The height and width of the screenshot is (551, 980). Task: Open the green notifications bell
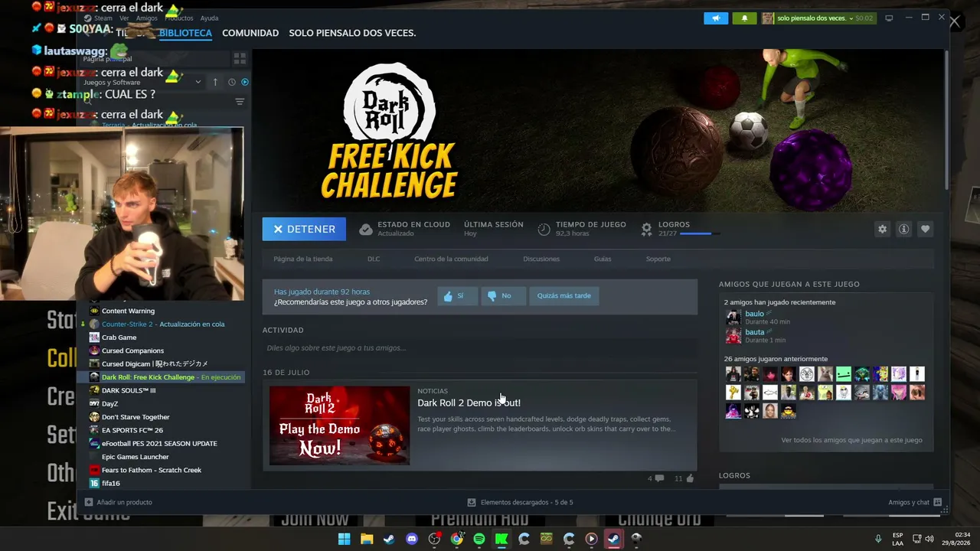click(x=744, y=18)
